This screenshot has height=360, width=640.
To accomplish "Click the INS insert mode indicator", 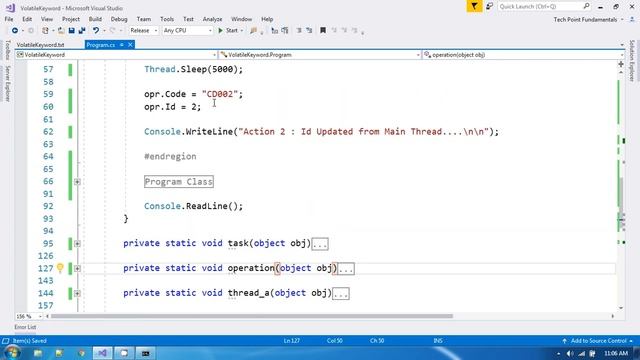I will pos(438,340).
